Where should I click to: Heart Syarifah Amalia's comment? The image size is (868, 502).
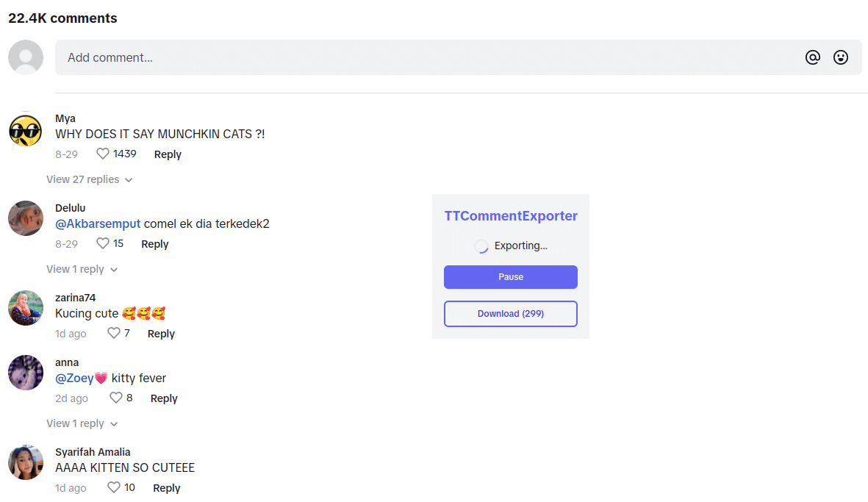coord(114,487)
